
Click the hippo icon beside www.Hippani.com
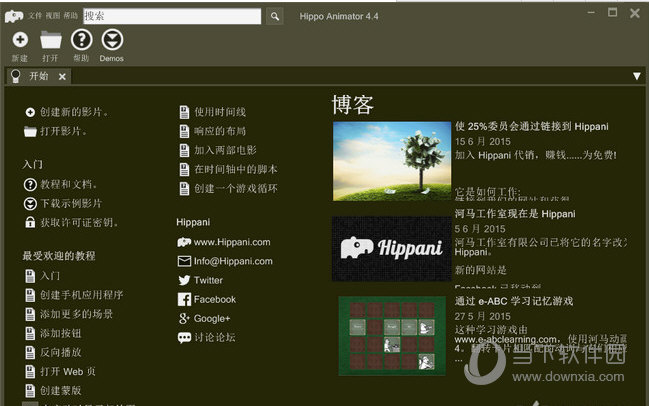(x=184, y=242)
